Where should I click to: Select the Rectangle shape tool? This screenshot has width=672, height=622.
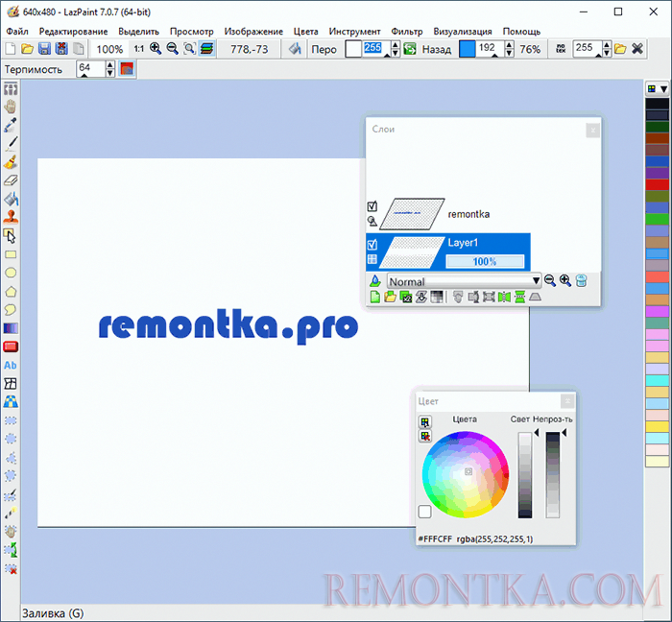[11, 254]
